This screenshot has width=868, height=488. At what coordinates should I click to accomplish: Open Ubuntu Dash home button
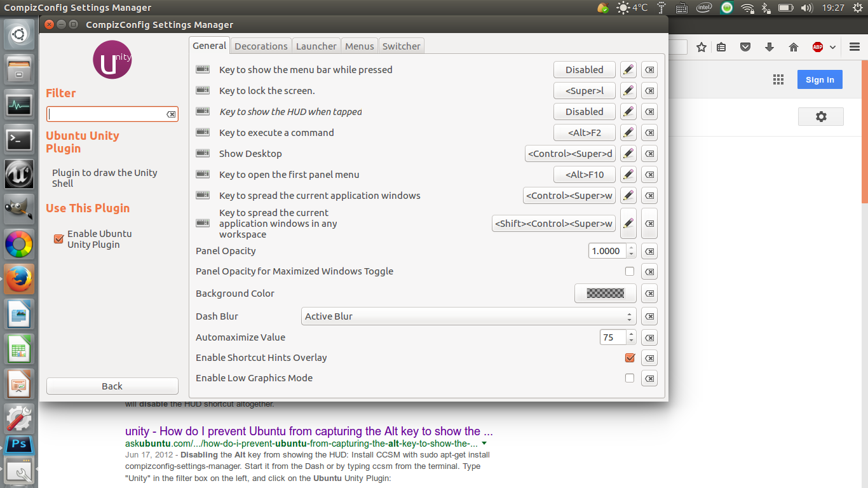tap(19, 34)
